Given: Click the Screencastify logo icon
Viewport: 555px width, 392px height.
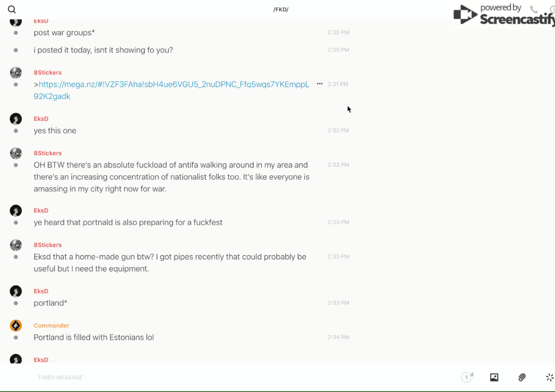Looking at the screenshot, I should point(465,15).
